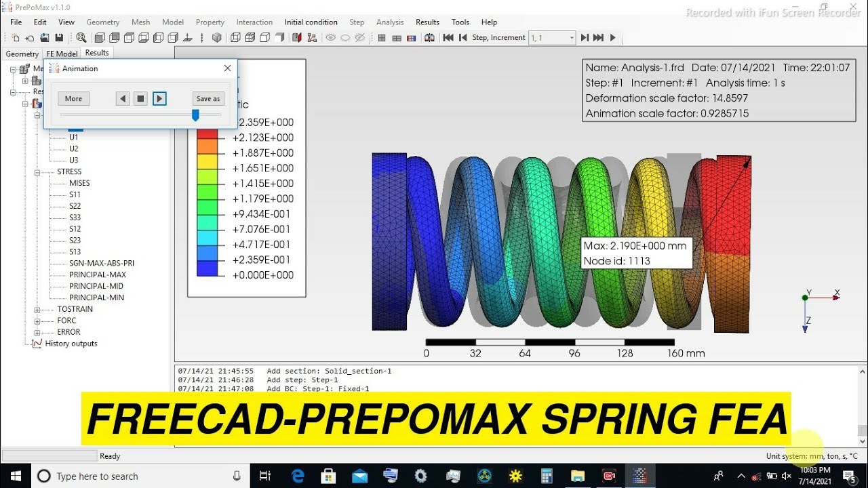Click the Transformation symmetry icon
Viewport: 868px width, 488px height.
click(x=429, y=38)
